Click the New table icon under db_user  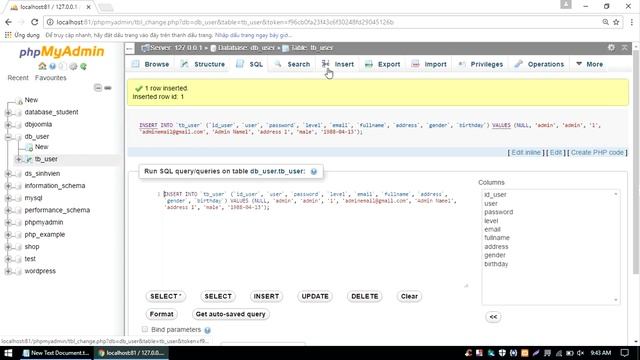29,147
